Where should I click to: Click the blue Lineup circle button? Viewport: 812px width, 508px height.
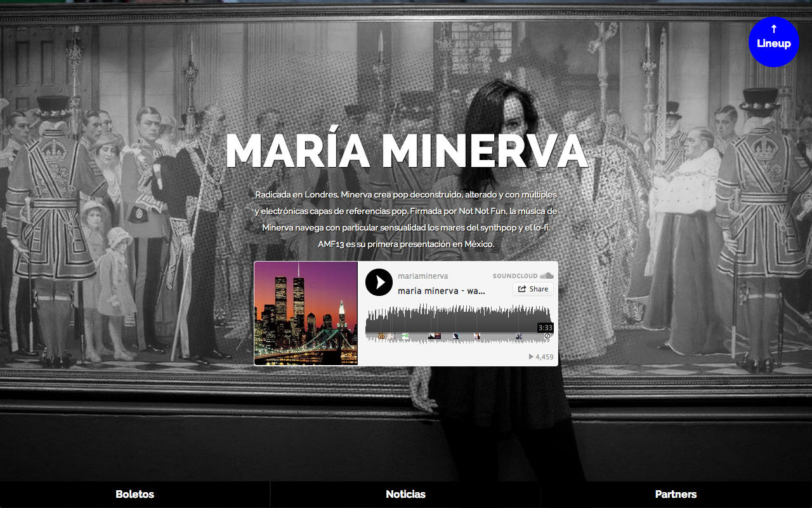click(x=773, y=42)
